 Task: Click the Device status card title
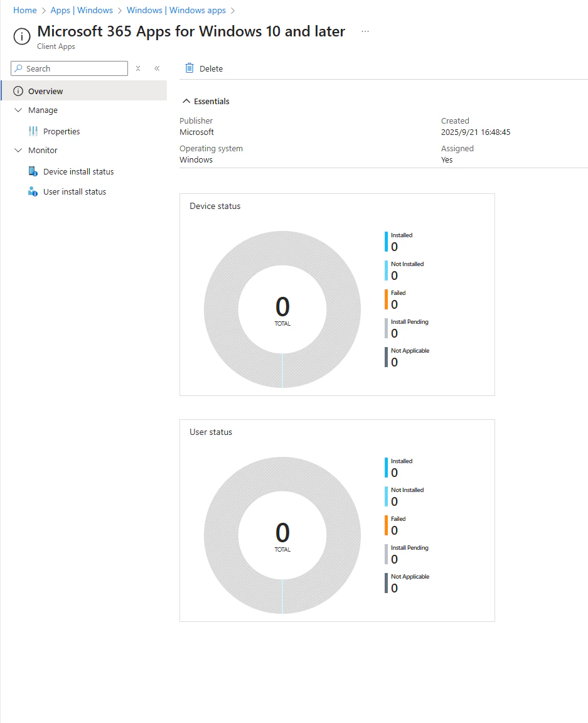[215, 206]
